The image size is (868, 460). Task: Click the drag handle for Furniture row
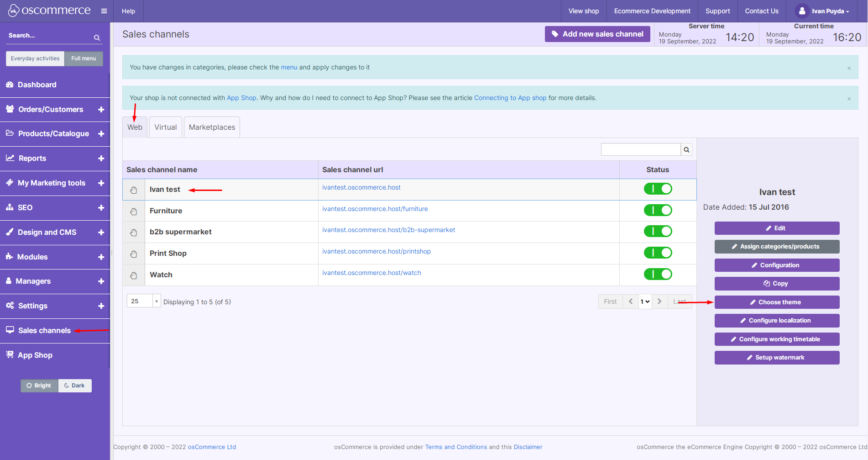134,211
